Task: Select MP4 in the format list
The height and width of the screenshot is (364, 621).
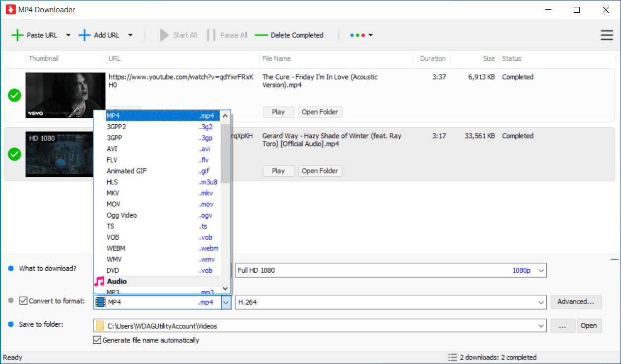Action: [157, 116]
